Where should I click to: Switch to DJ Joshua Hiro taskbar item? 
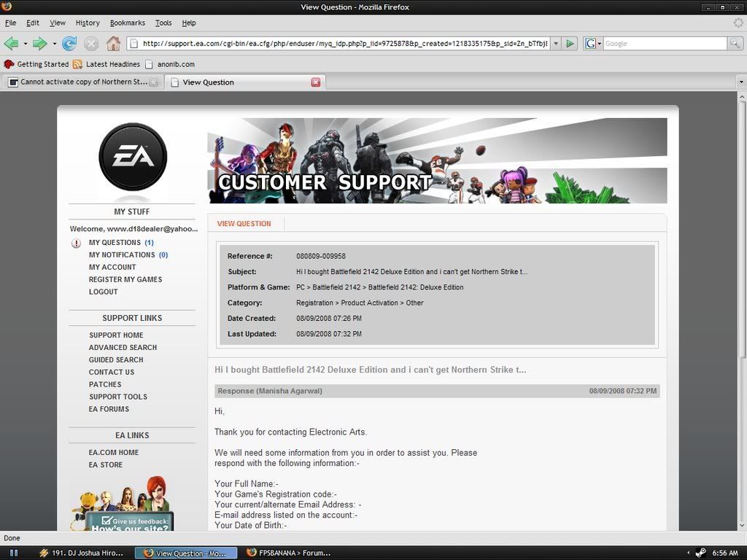[82, 553]
